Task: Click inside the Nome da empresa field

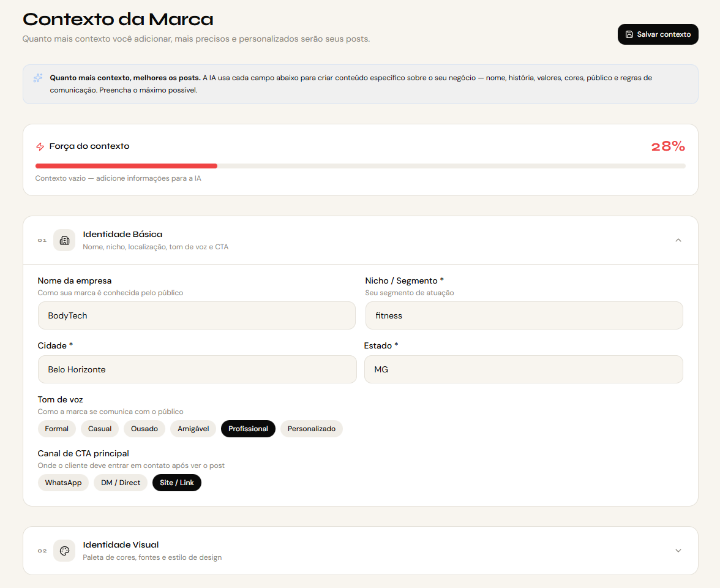Action: 197,315
